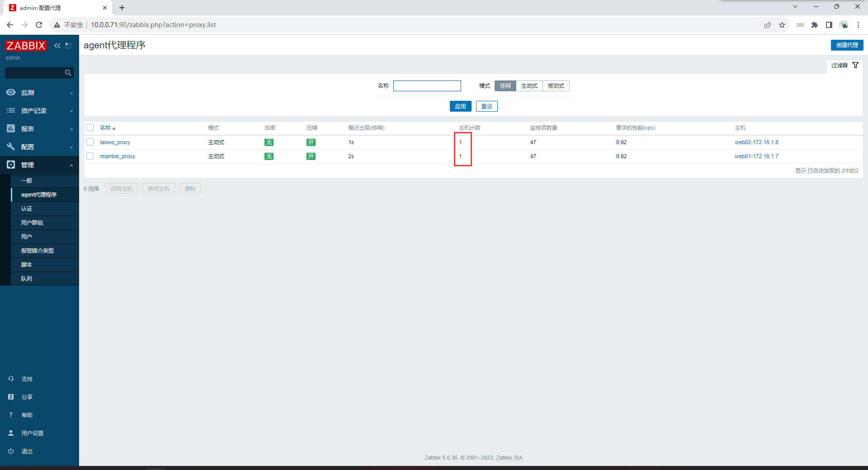Bookmark this page with star icon
Viewport: 868px width, 470px height.
782,25
